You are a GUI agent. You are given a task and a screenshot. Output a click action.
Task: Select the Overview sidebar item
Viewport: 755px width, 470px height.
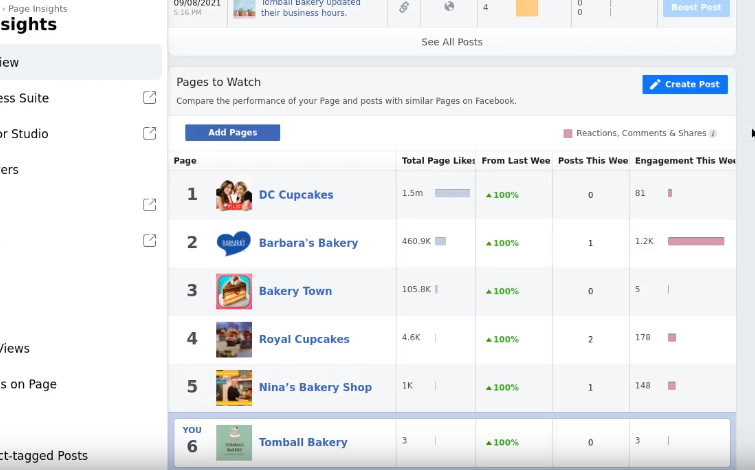click(x=80, y=62)
